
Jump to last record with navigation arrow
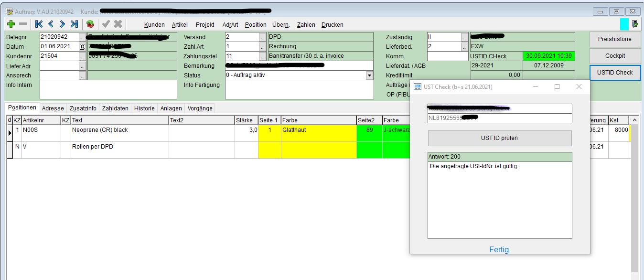[x=74, y=24]
